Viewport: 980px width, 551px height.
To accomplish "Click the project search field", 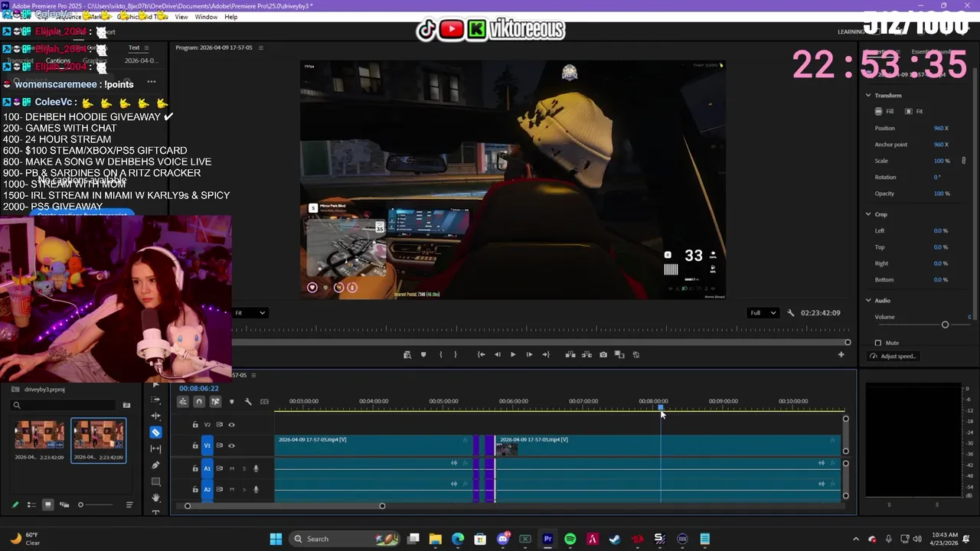I will pos(64,406).
